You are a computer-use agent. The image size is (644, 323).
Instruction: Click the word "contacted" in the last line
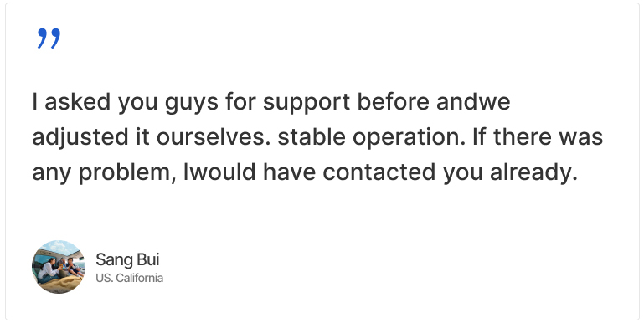(x=379, y=172)
